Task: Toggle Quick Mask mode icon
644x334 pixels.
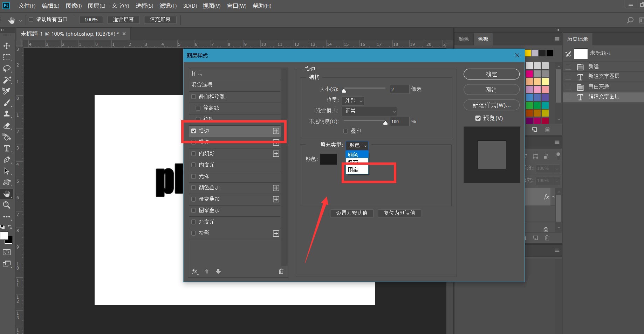Action: tap(7, 252)
